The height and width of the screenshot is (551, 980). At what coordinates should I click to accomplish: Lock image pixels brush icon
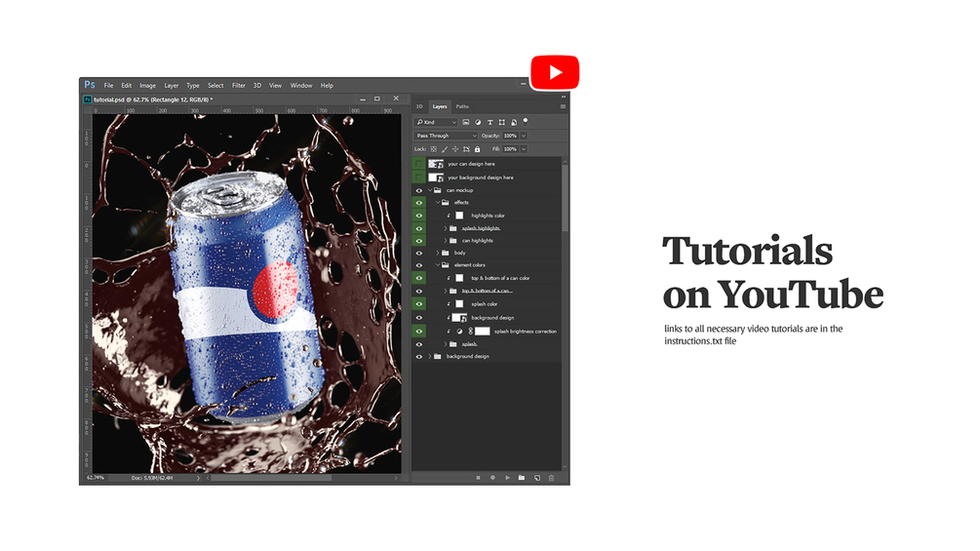[445, 149]
